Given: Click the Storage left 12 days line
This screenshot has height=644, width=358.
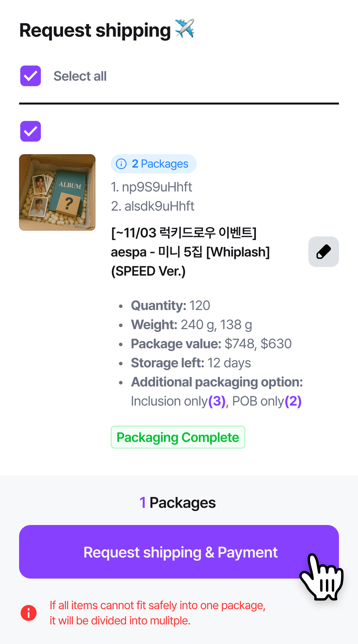Looking at the screenshot, I should (191, 363).
